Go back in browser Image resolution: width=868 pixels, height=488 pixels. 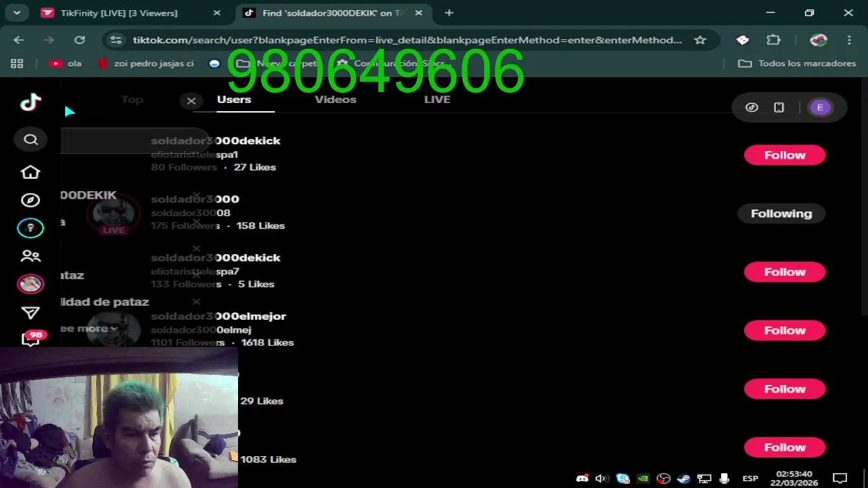[19, 40]
